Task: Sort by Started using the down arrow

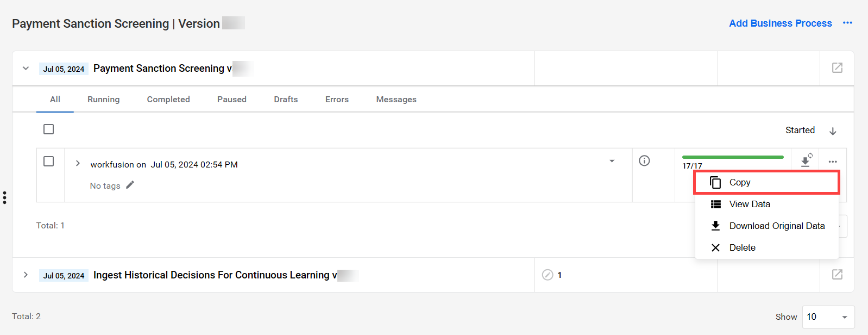Action: [833, 131]
